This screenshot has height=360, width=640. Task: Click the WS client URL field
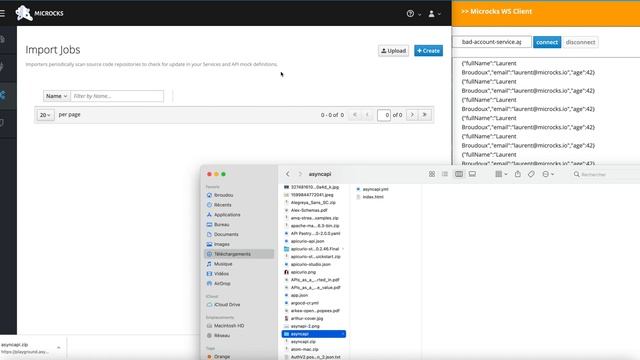coord(492,42)
